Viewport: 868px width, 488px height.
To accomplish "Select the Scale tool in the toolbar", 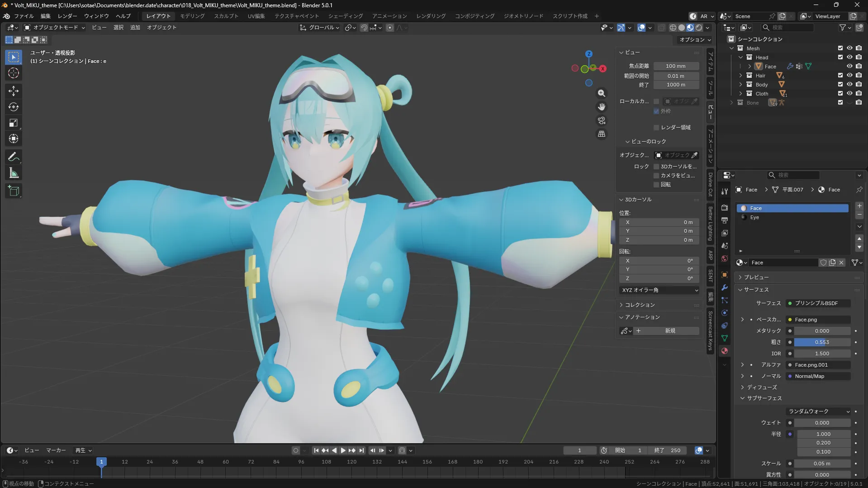I will [x=14, y=123].
